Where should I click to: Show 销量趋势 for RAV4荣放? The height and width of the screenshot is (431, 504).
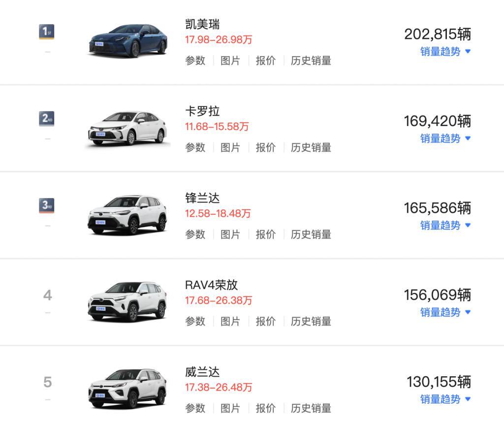click(x=445, y=312)
